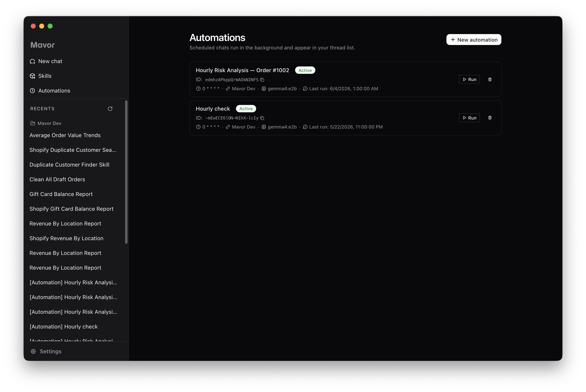Screen dimensions: 586x392
Task: Click the sidebar Recents scrollbar
Action: [126, 172]
